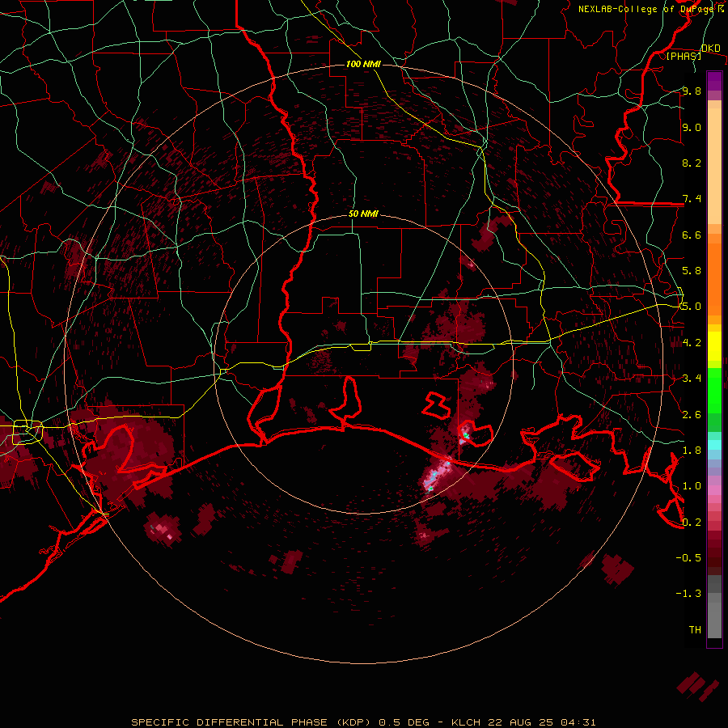Click the "DKD" label above color scale
The height and width of the screenshot is (728, 728).
click(710, 49)
